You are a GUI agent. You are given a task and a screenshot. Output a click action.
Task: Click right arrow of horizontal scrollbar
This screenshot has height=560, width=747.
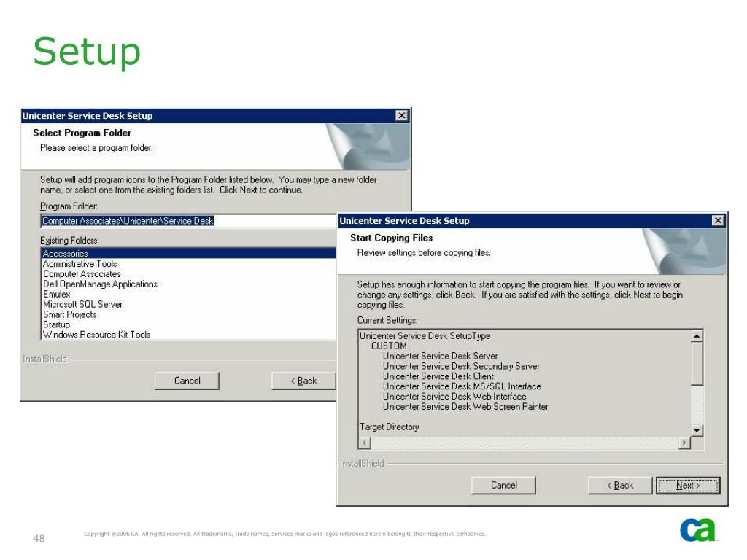click(684, 443)
